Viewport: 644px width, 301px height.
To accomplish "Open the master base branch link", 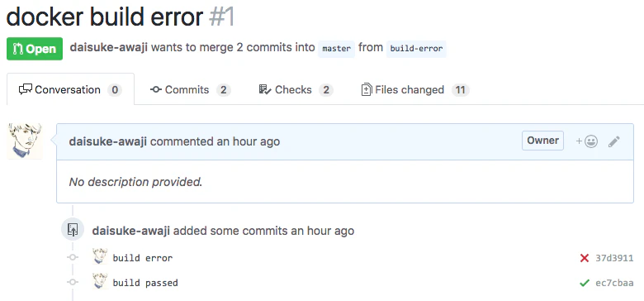I will click(x=336, y=49).
